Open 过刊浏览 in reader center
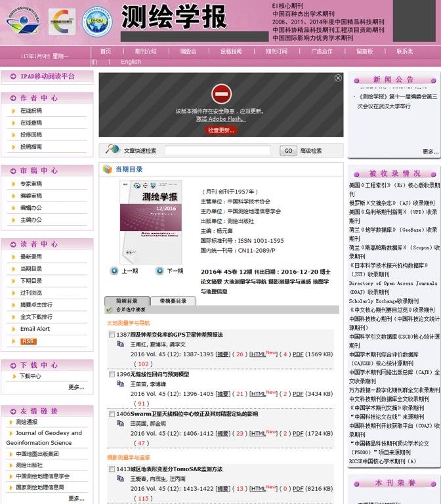The image size is (441, 504). tap(31, 293)
